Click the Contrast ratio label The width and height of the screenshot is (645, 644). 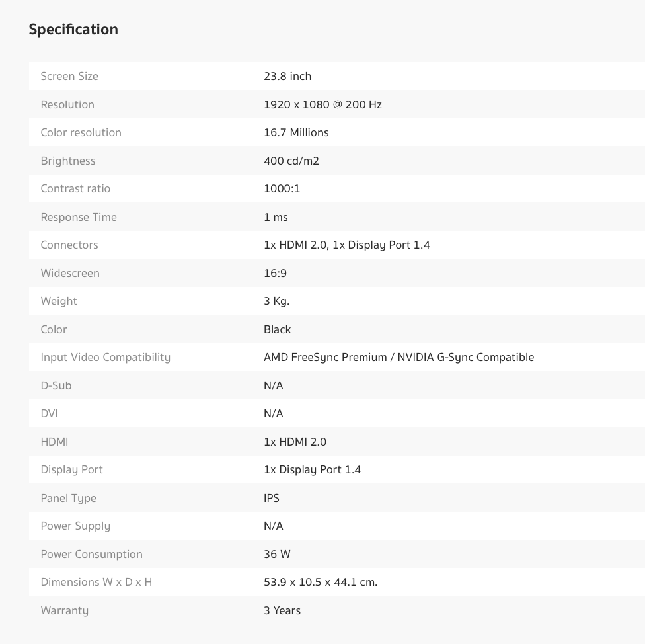click(75, 188)
